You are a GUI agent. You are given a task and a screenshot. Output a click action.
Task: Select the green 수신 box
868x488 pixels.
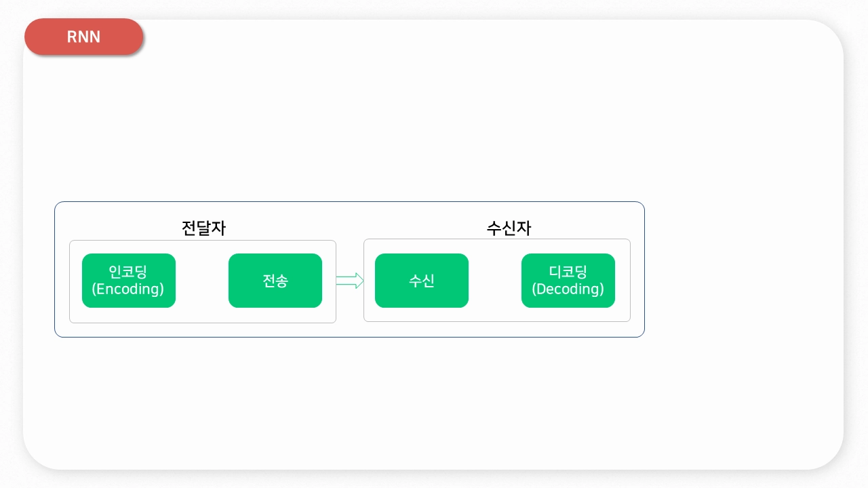pyautogui.click(x=421, y=281)
